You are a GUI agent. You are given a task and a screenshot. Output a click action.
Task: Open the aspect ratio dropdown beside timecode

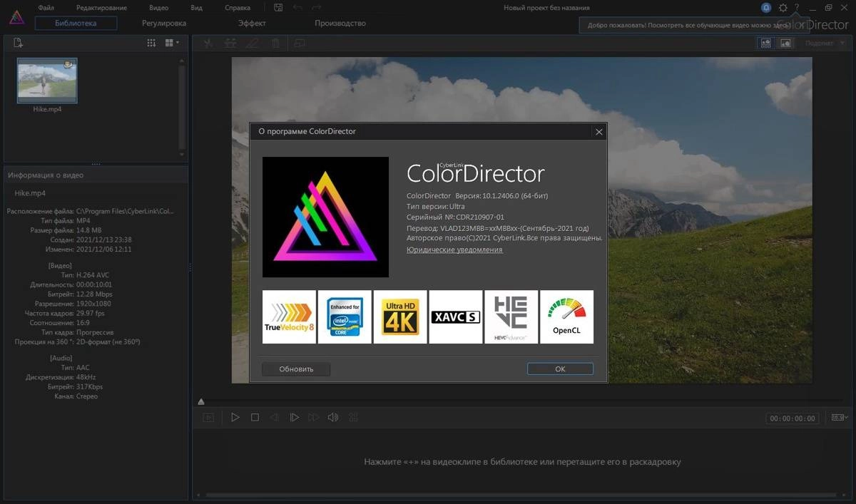click(x=839, y=418)
